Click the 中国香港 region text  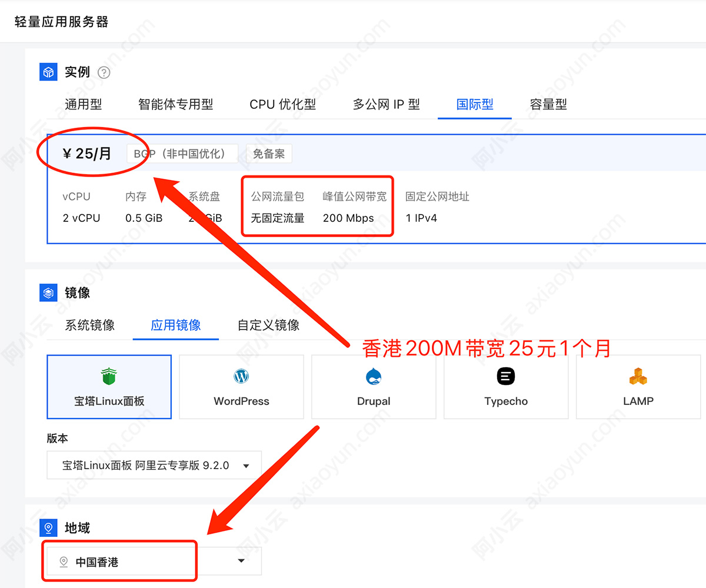(x=97, y=562)
